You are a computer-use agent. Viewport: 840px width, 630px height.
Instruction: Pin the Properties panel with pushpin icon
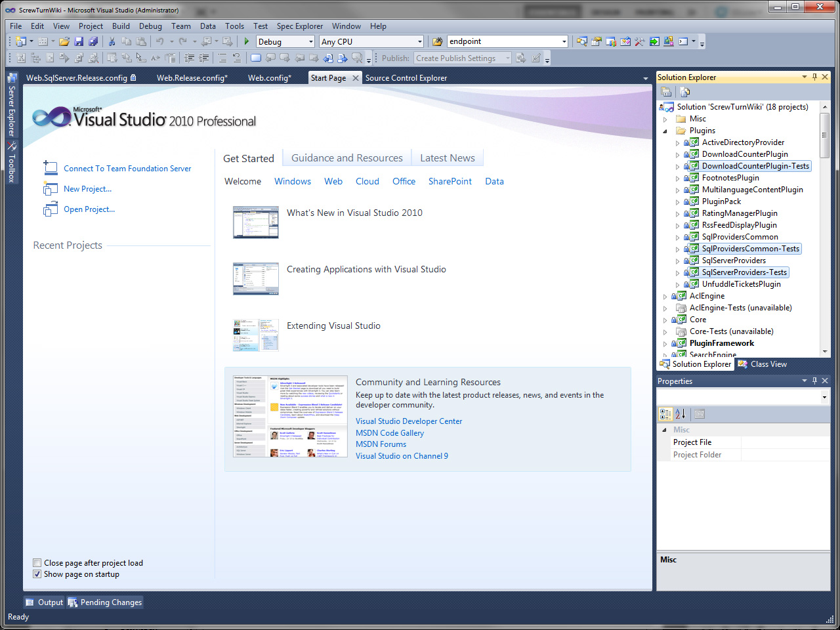click(815, 381)
